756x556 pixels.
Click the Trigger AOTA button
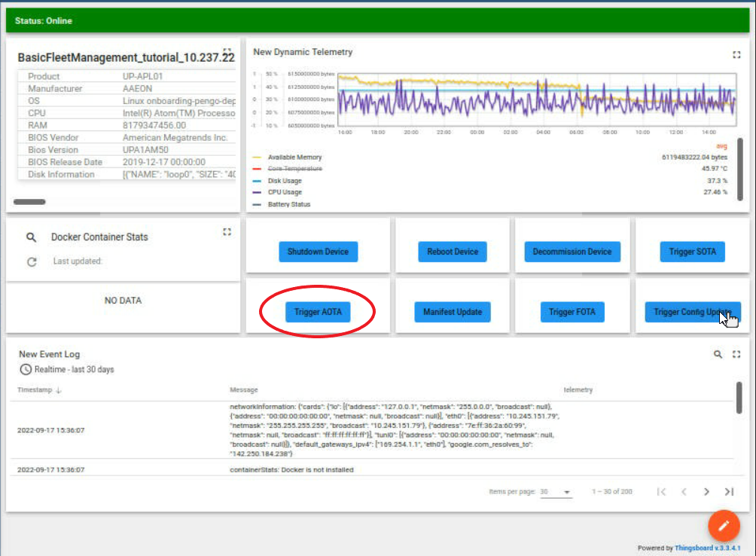[x=318, y=312]
